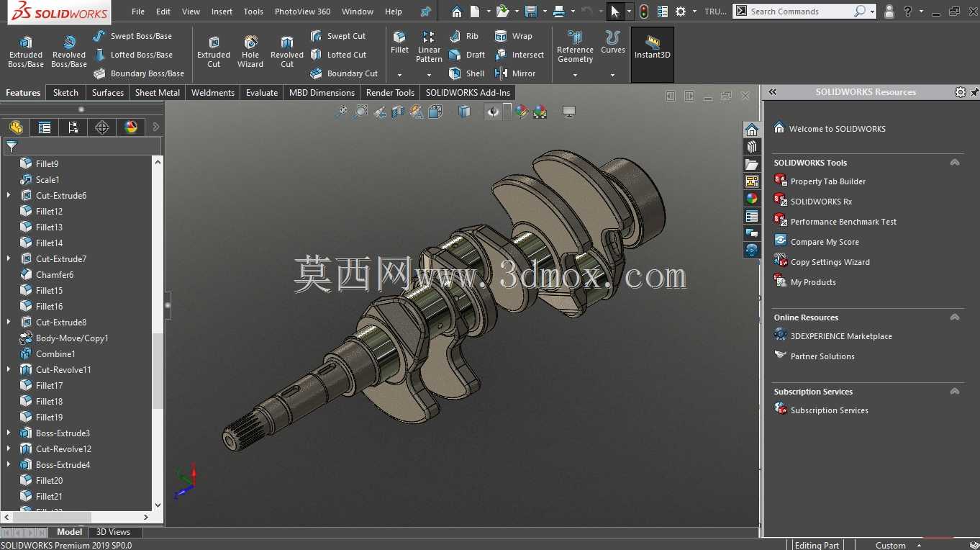
Task: Select the Body-Move/Copy1 feature
Action: pyautogui.click(x=63, y=338)
